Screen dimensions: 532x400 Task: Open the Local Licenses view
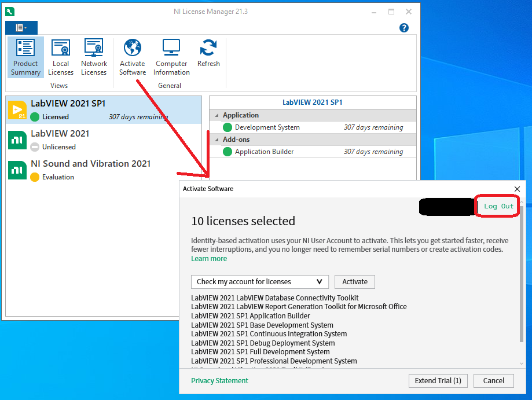[x=61, y=57]
